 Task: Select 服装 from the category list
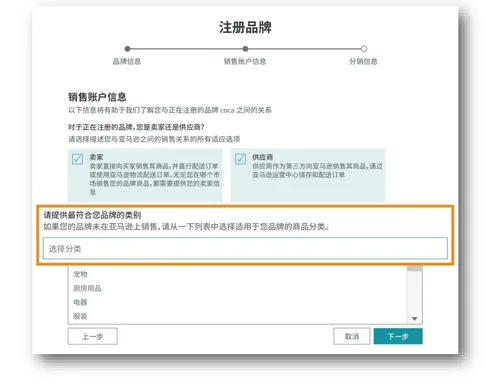[80, 316]
